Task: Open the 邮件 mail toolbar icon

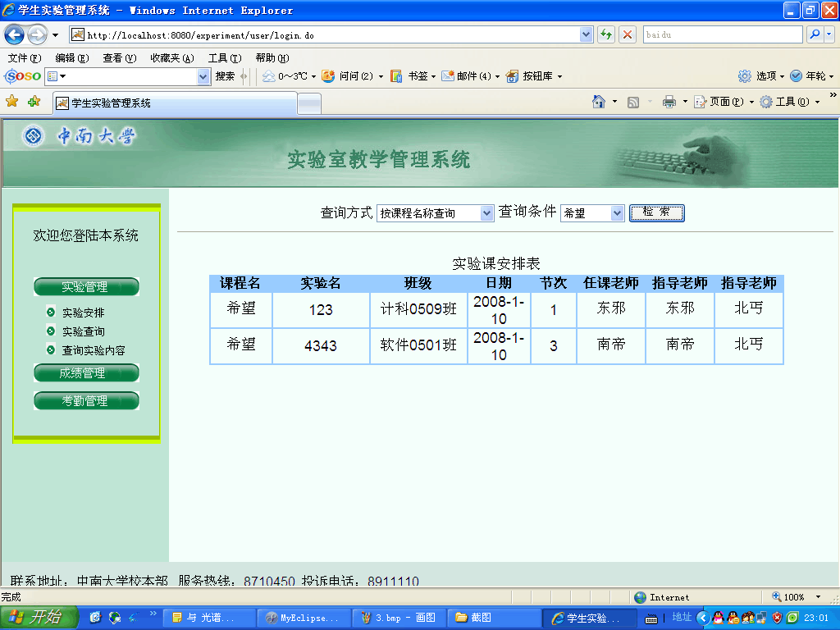Action: pyautogui.click(x=448, y=76)
